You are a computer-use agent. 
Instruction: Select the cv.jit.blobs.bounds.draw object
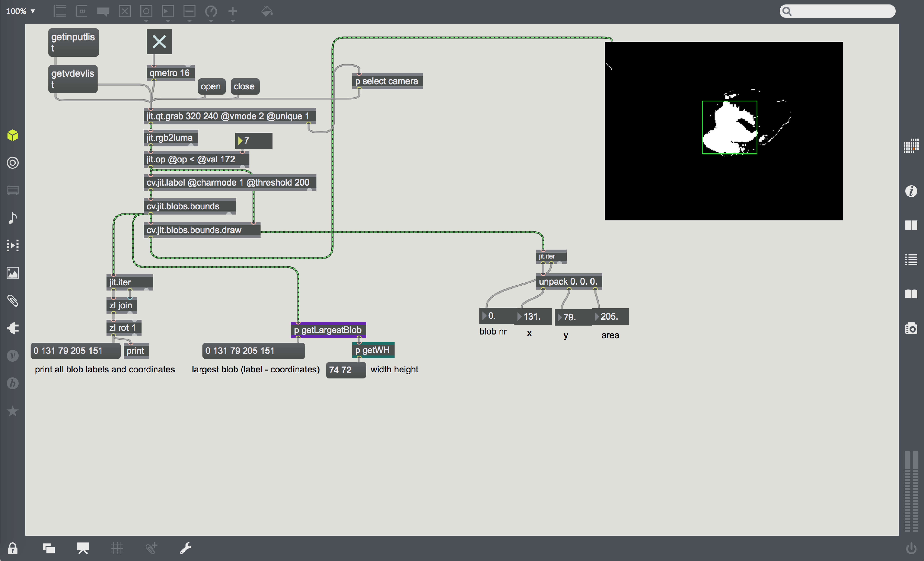202,230
